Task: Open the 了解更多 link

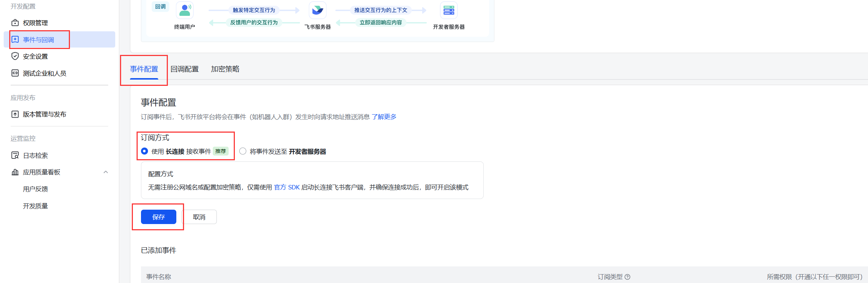Action: tap(384, 117)
